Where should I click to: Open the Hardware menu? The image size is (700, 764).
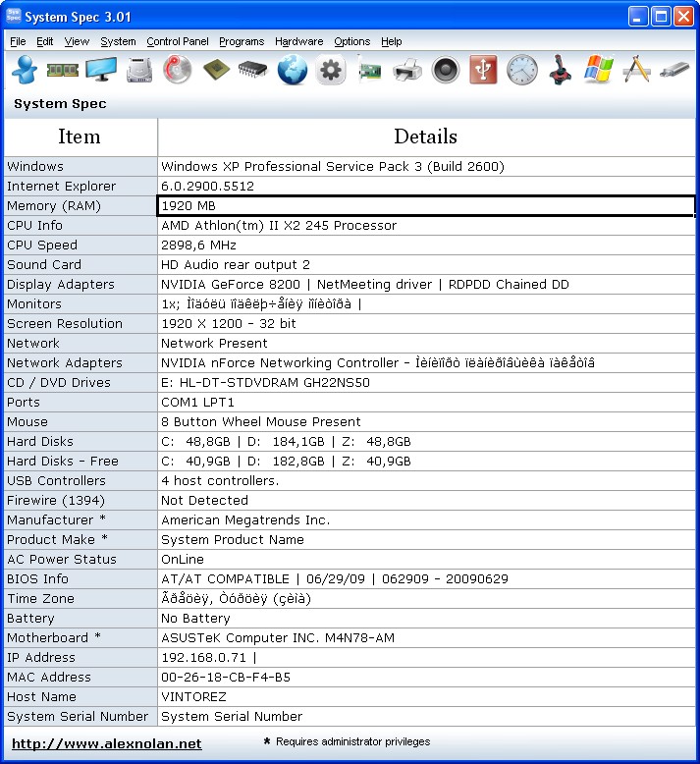click(299, 41)
